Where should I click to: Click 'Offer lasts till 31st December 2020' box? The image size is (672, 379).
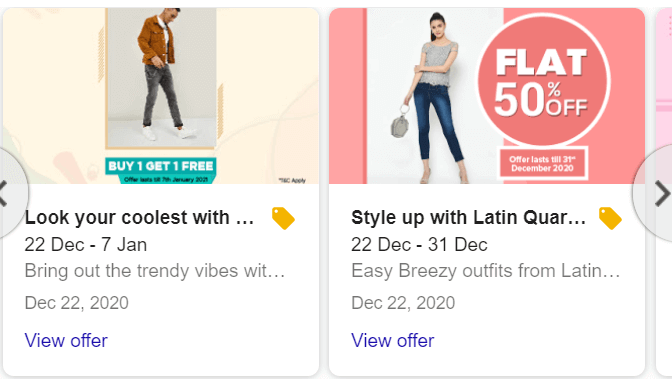pos(543,163)
